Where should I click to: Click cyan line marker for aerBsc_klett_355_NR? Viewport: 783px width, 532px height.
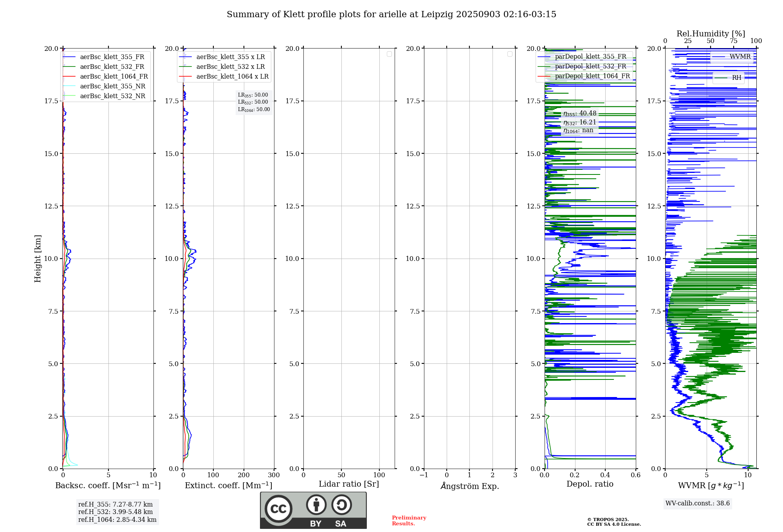[x=69, y=86]
